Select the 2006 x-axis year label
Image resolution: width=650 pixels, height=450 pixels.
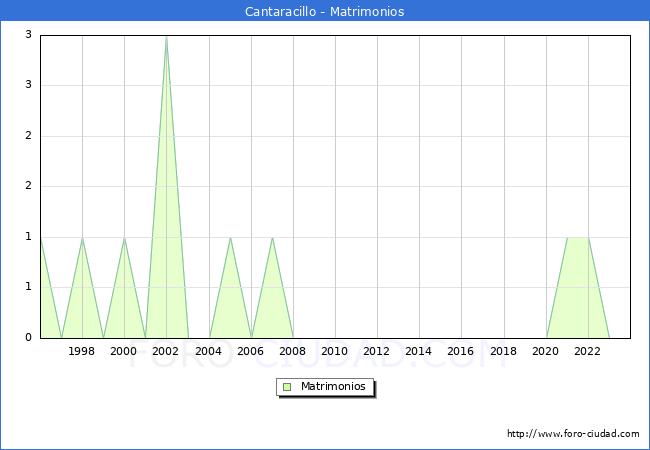(x=250, y=351)
